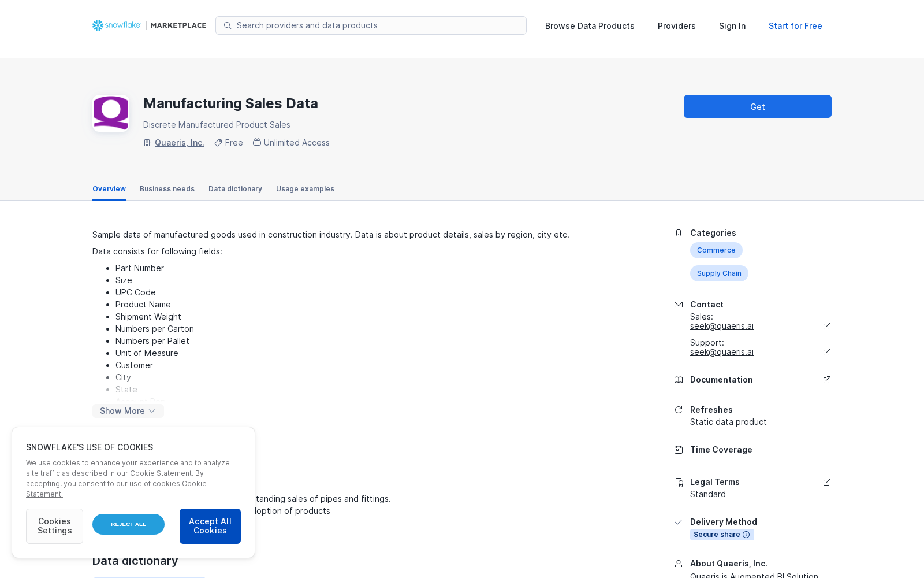924x578 pixels.
Task: Open the Quaeris, Inc. provider link
Action: pyautogui.click(x=180, y=143)
